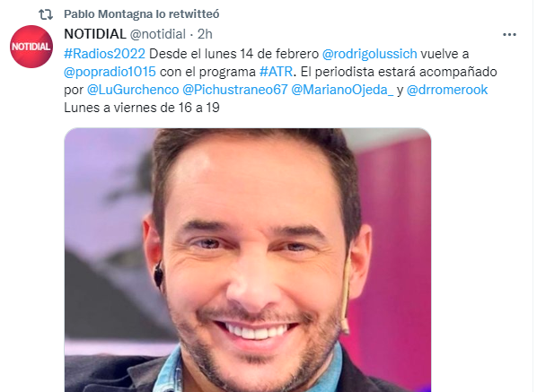Open the @notidial handle
Screen dimensions: 537x392
point(157,34)
